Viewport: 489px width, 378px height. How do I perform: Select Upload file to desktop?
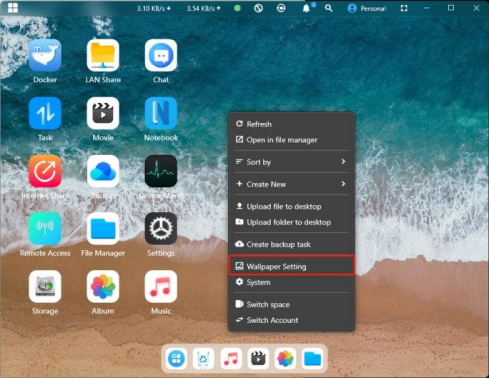[x=292, y=206]
